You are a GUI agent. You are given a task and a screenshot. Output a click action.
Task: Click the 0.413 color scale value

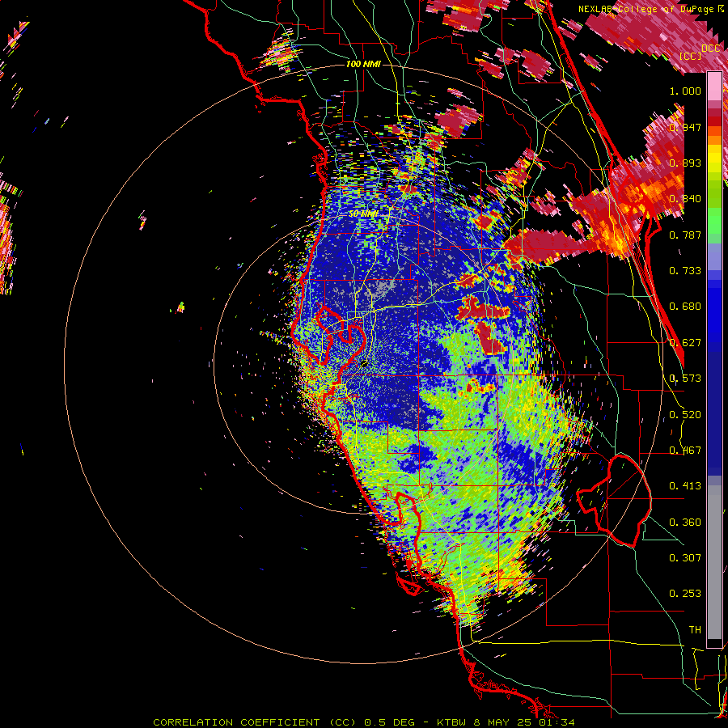(685, 486)
